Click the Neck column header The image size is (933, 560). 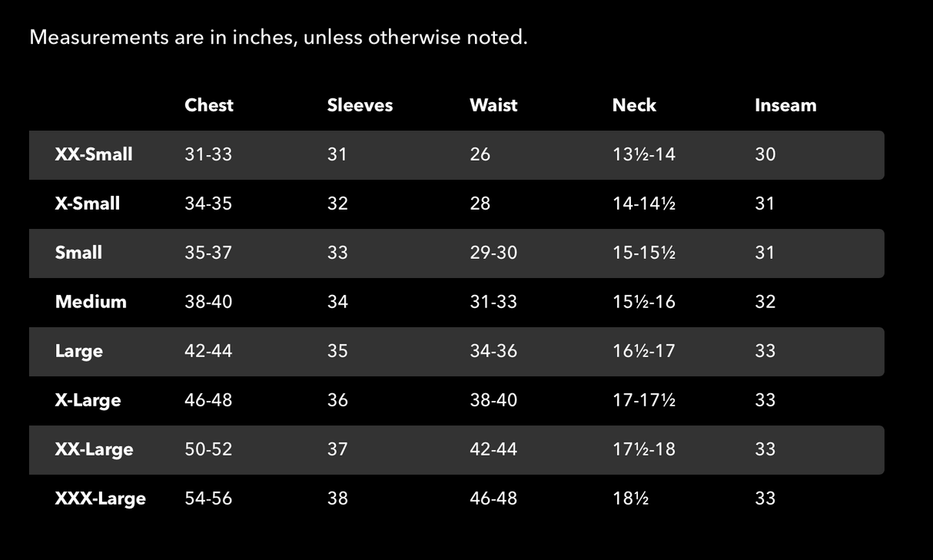pyautogui.click(x=634, y=105)
